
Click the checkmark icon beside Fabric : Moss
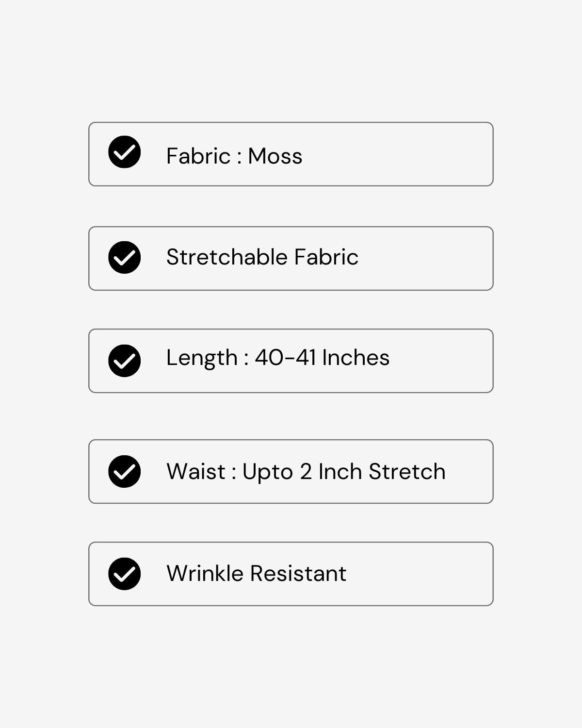coord(125,152)
